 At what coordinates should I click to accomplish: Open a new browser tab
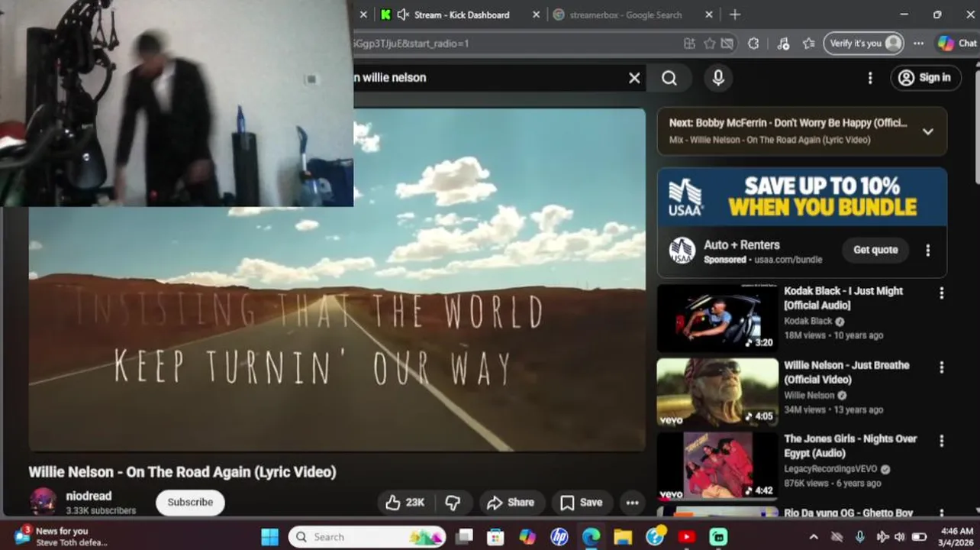[x=735, y=15]
